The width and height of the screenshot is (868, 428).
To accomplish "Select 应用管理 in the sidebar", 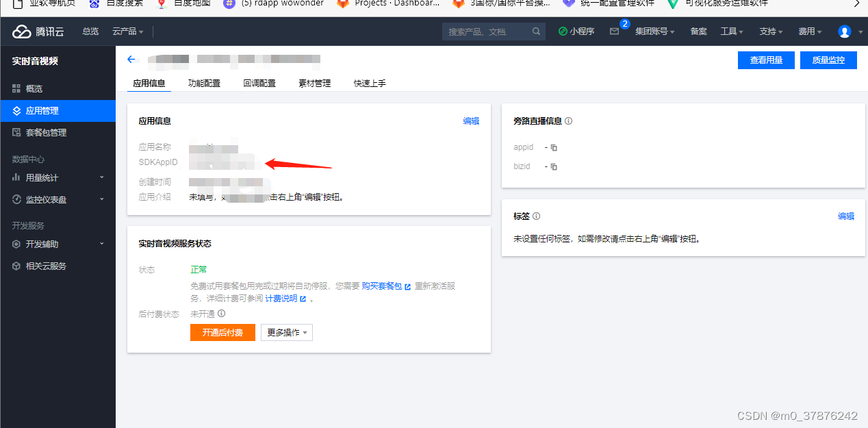I will click(x=58, y=110).
